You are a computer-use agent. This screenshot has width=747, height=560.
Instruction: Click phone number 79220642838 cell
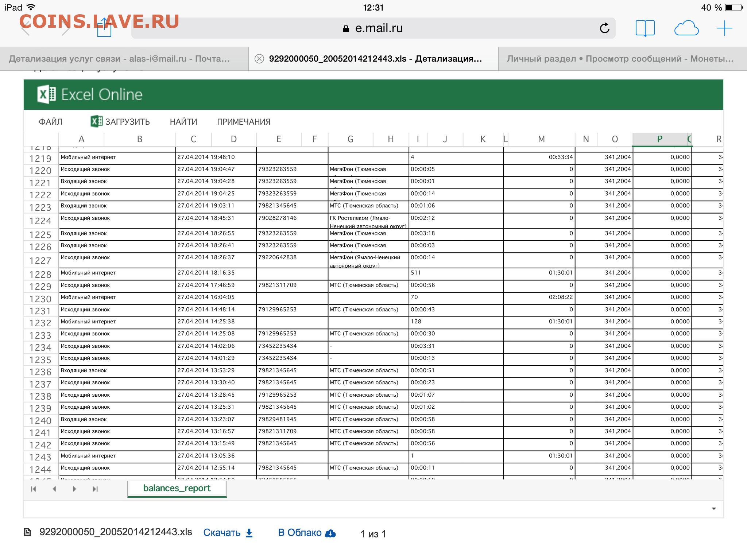pos(292,260)
